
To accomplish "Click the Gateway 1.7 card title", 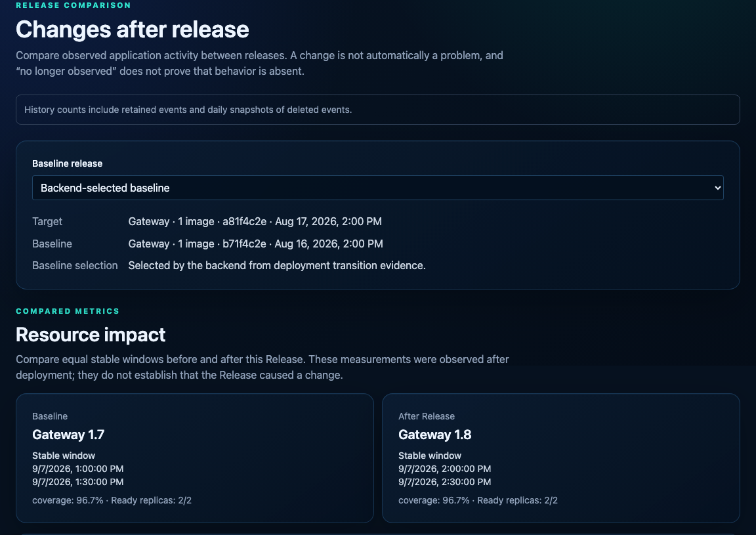I will point(68,435).
